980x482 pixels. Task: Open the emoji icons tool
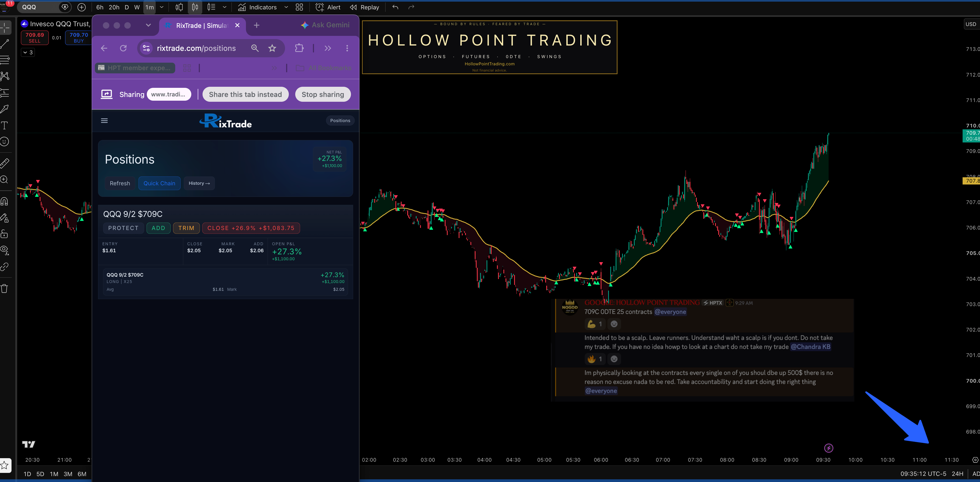[x=5, y=141]
